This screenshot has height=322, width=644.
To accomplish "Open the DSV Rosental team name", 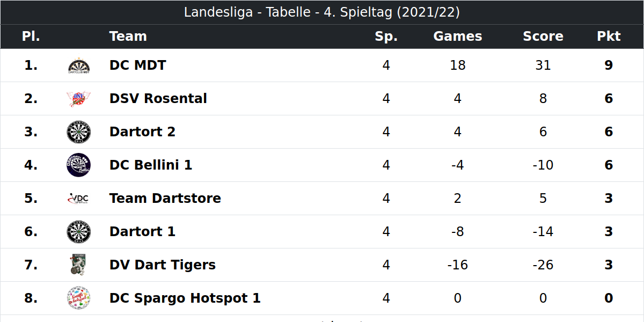I will coord(158,99).
